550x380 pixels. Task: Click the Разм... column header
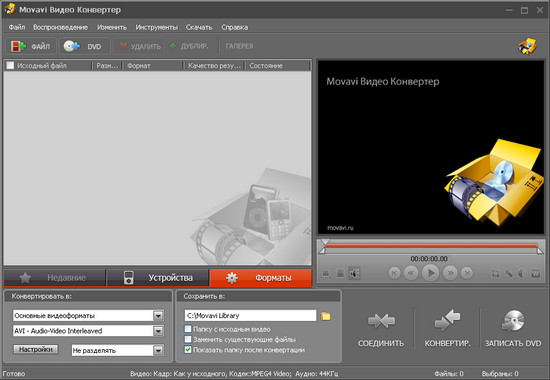tap(107, 66)
